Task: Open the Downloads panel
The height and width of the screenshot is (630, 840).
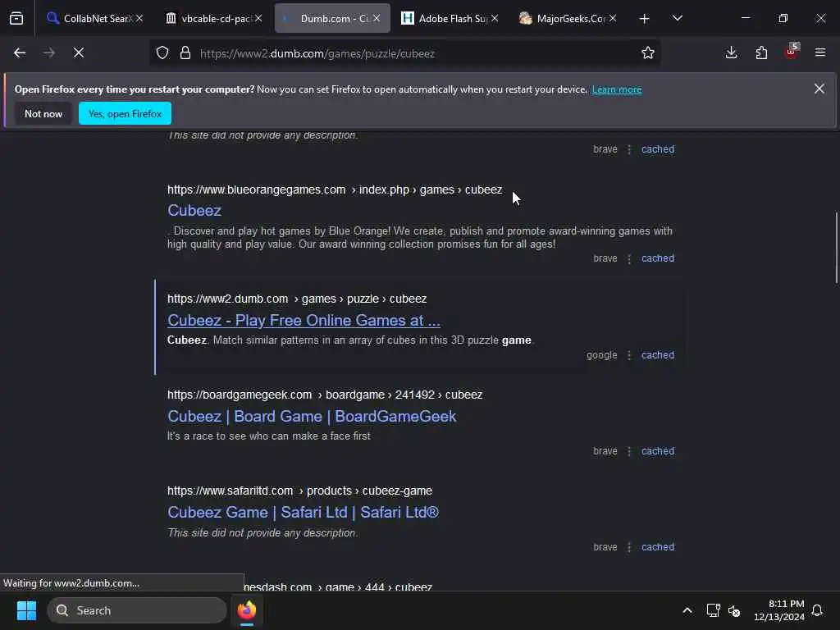Action: tap(731, 52)
